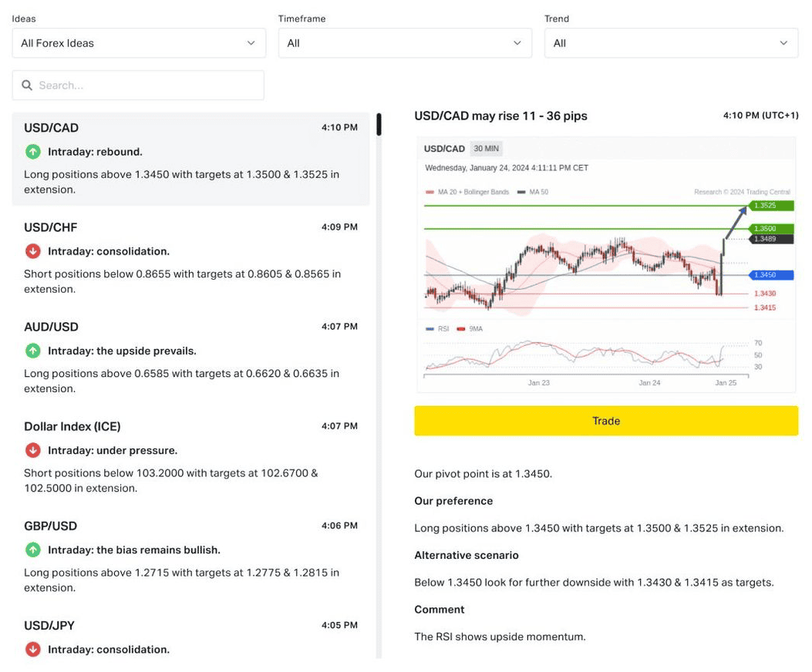Open the Trend dropdown
Viewport: 812px width, 672px height.
tap(671, 43)
